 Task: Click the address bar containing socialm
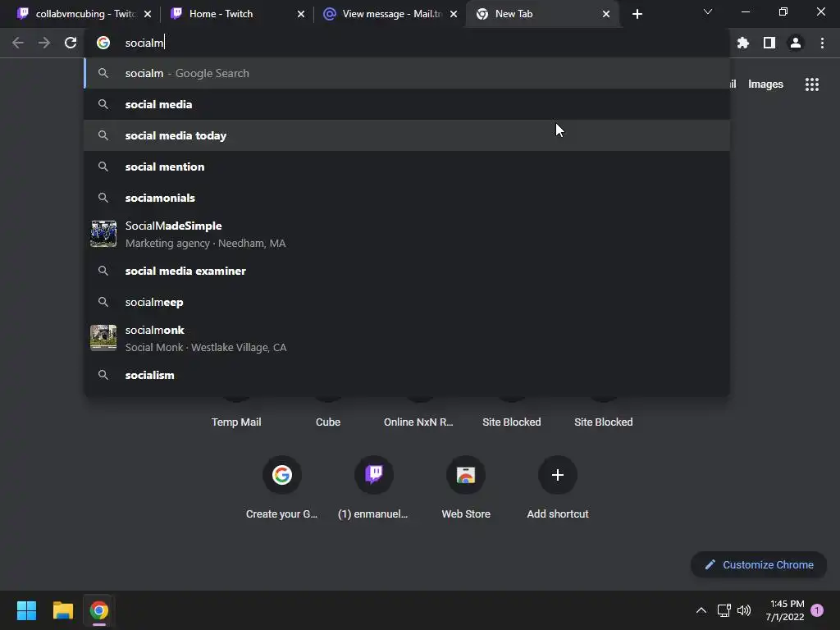(x=407, y=43)
